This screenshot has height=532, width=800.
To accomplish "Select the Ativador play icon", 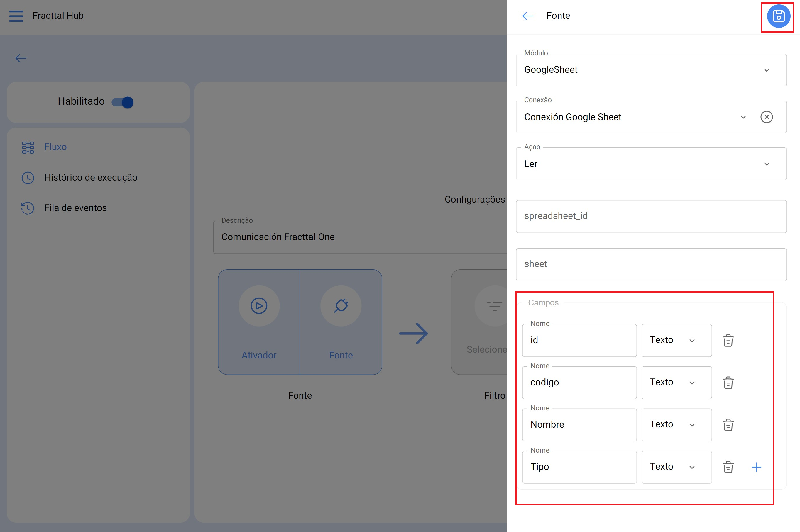I will [259, 306].
